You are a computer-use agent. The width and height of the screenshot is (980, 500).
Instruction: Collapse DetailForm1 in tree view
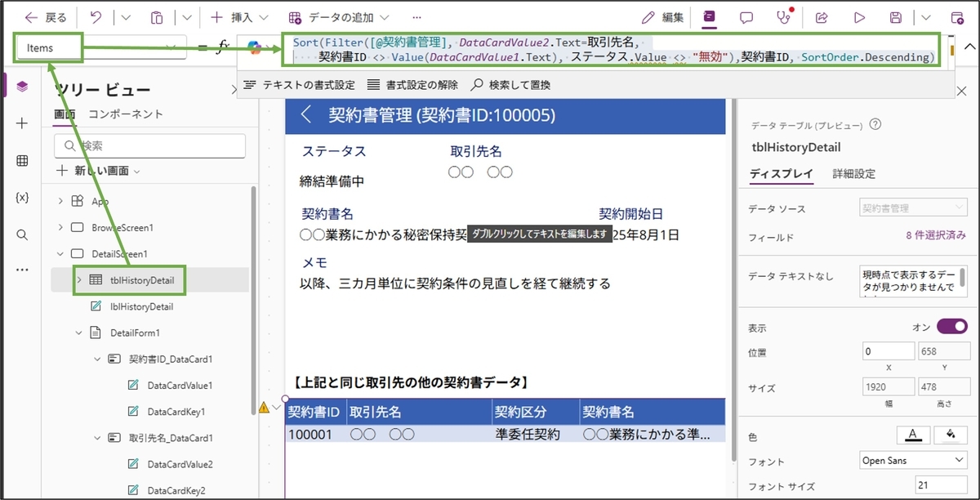point(79,333)
